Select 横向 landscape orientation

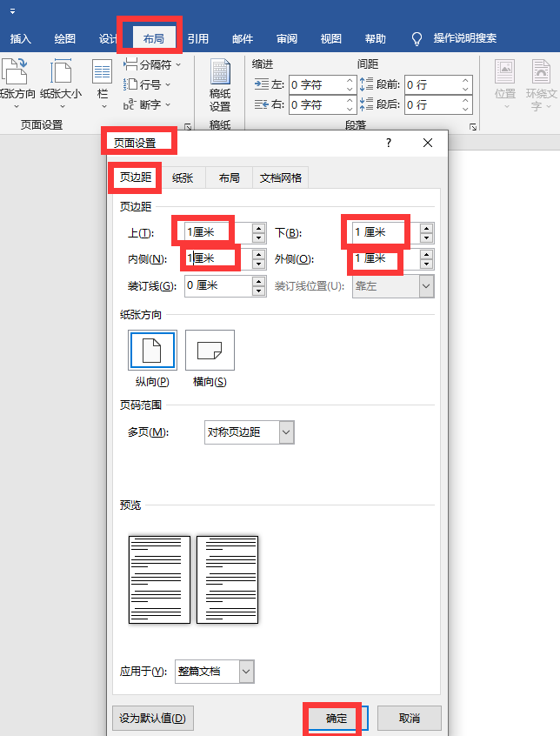(x=210, y=350)
